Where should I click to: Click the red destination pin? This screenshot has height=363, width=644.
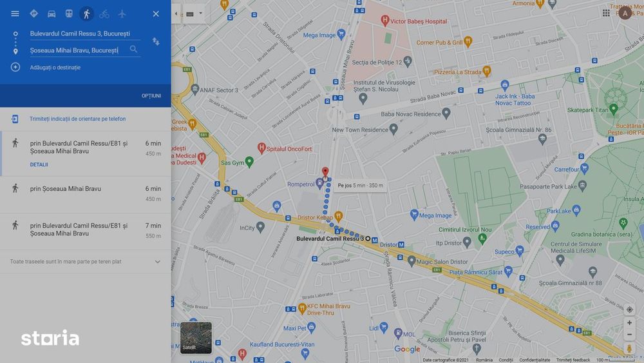[325, 172]
